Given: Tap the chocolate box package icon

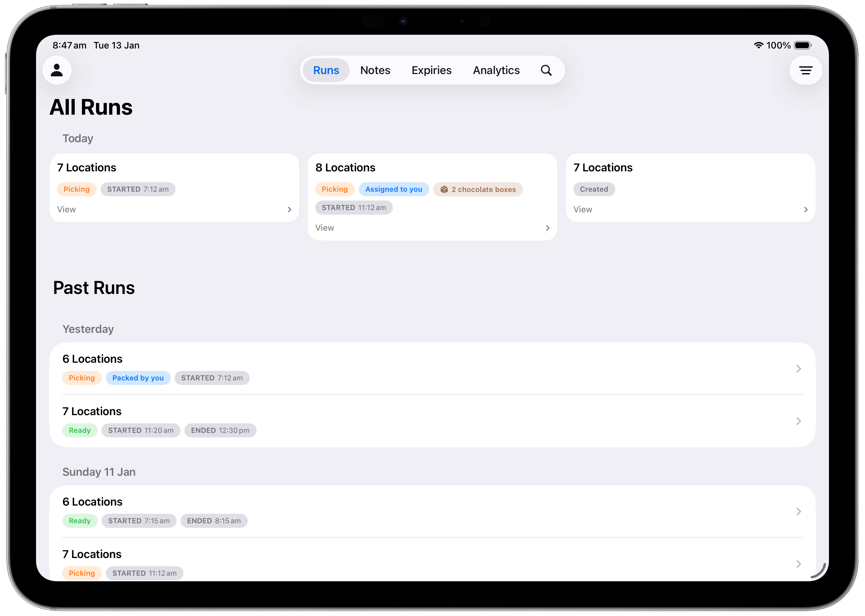Looking at the screenshot, I should (444, 189).
